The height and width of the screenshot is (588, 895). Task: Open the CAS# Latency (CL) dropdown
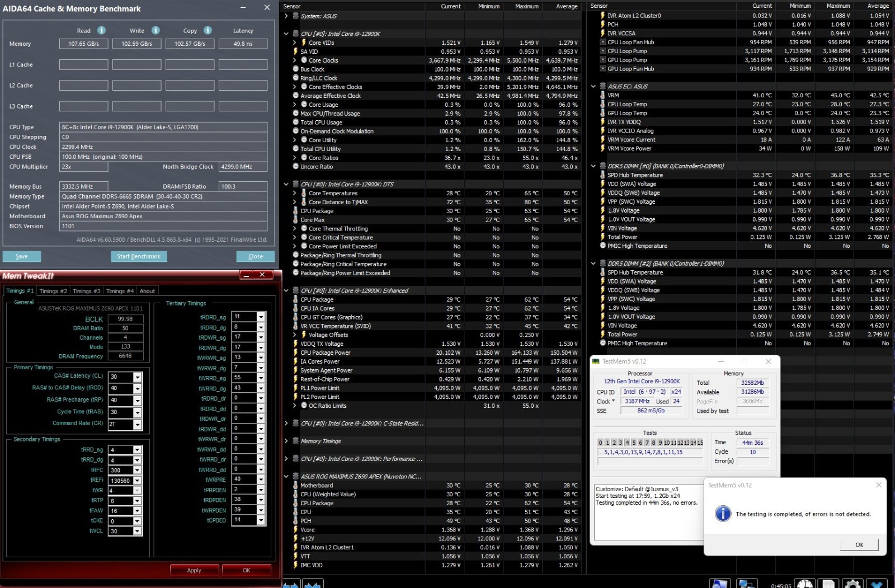click(x=137, y=377)
